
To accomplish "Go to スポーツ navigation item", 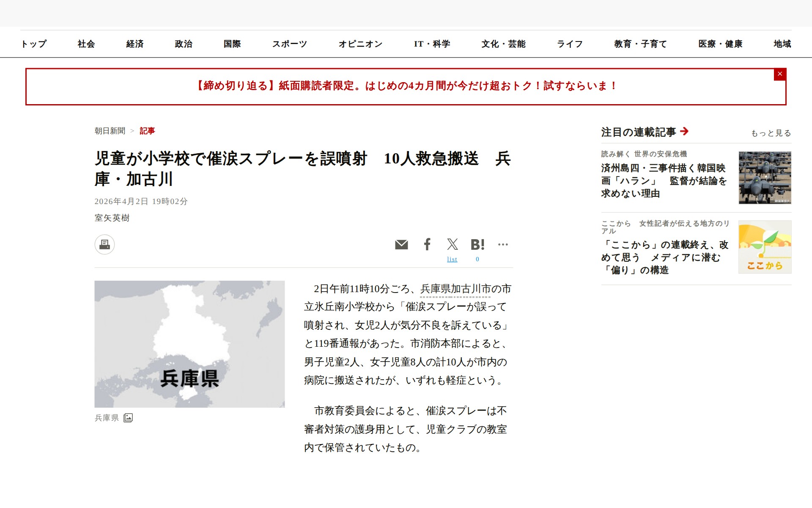I will click(289, 44).
